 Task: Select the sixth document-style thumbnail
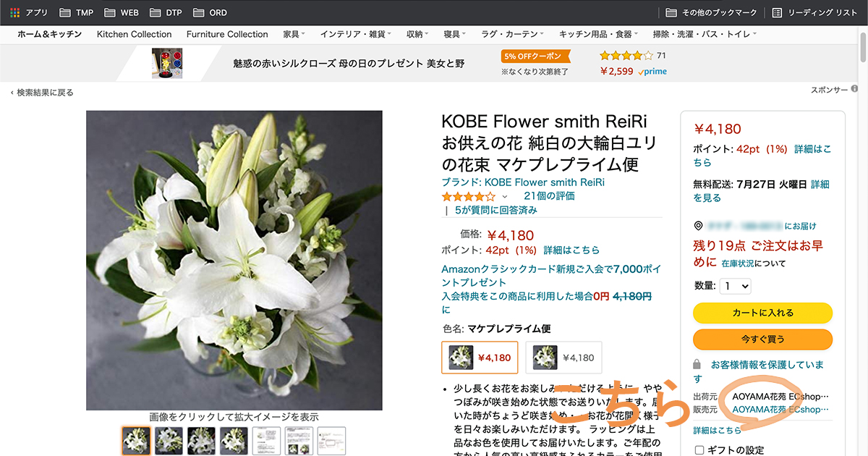pos(299,441)
